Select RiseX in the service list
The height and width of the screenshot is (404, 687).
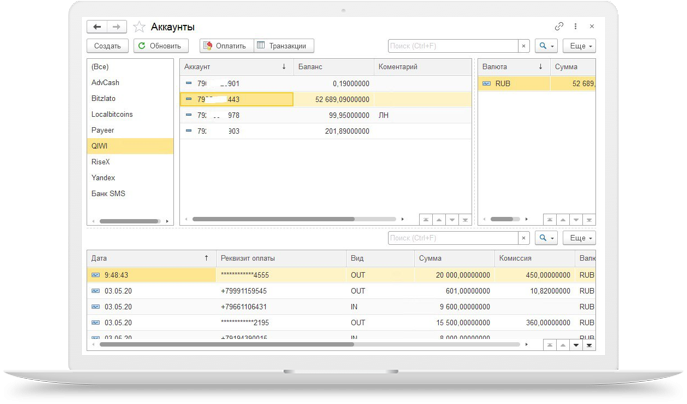click(130, 162)
